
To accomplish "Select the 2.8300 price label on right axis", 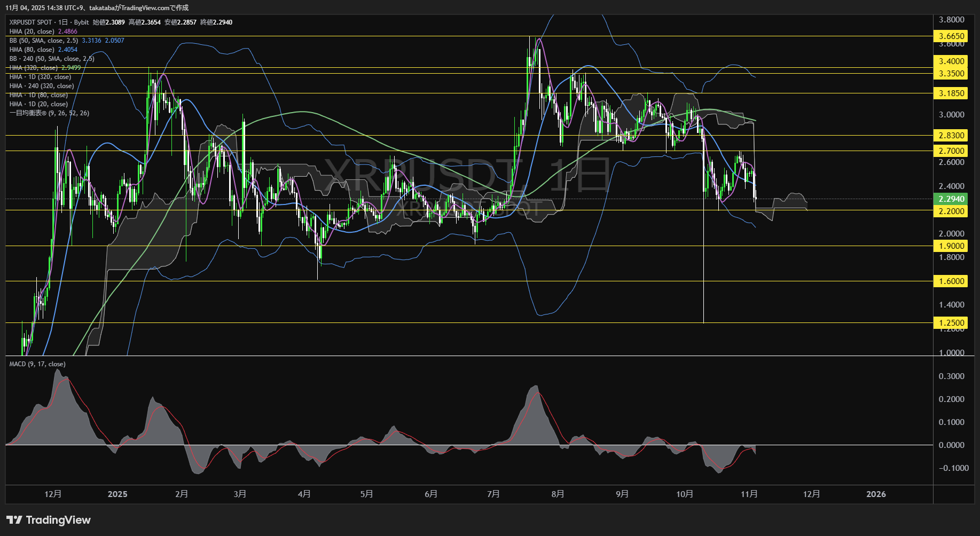I will click(951, 136).
